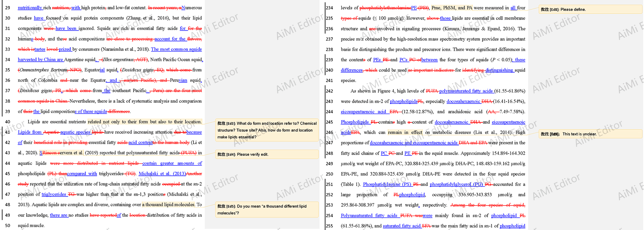The height and width of the screenshot is (230, 644).
Task: Click the inserted words 'compared with'
Action: click(82, 174)
